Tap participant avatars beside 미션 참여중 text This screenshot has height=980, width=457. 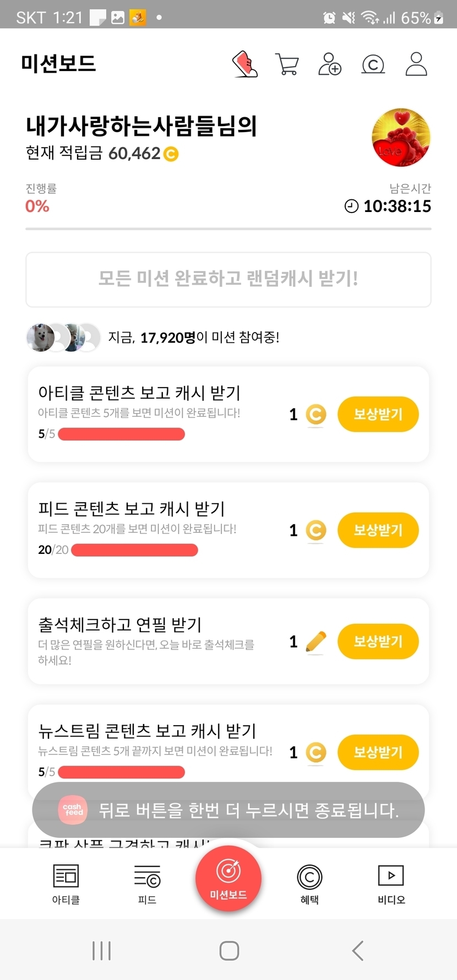63,337
